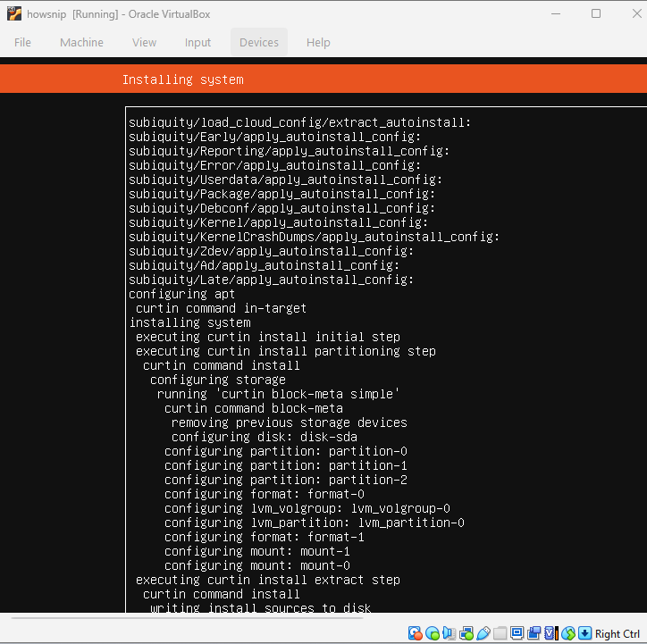Click 'configuring lvm_partition: lvm_partition-0' line
Image resolution: width=647 pixels, height=644 pixels.
[x=314, y=523]
